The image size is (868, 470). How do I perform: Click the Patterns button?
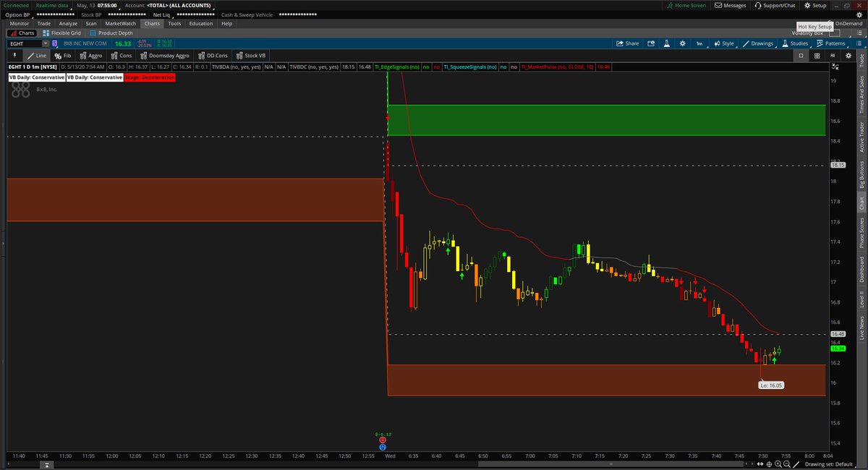830,43
